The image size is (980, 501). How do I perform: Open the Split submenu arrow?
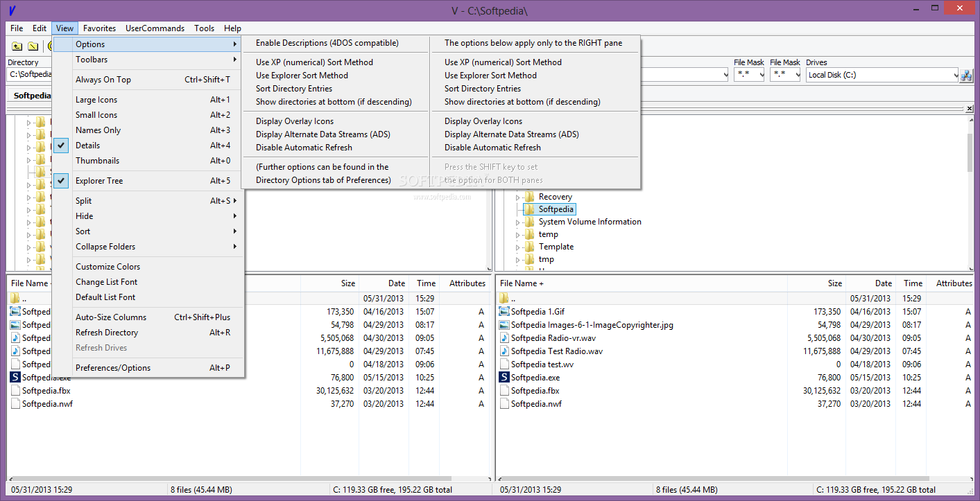tap(235, 201)
